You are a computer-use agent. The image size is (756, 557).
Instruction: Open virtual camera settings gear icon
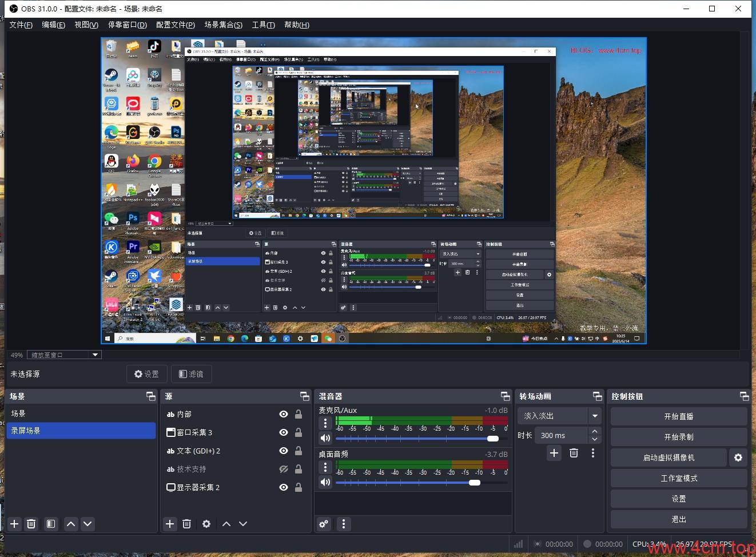tap(738, 457)
